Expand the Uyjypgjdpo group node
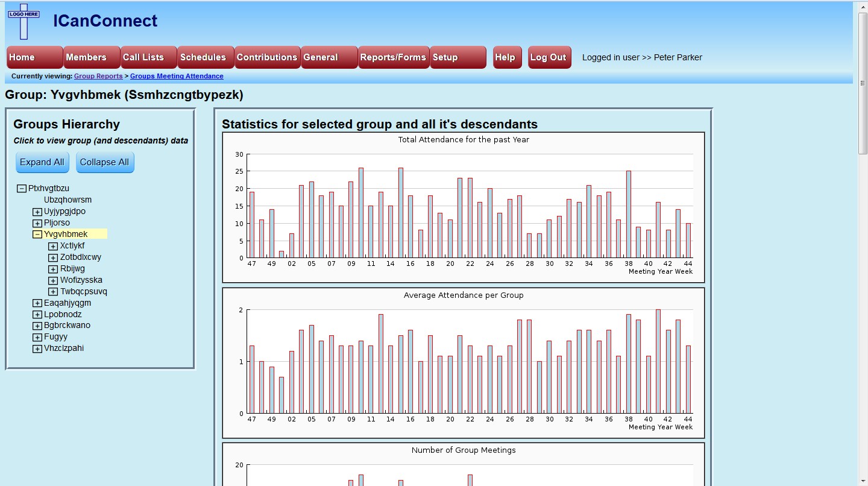Image resolution: width=868 pixels, height=486 pixels. click(x=37, y=212)
